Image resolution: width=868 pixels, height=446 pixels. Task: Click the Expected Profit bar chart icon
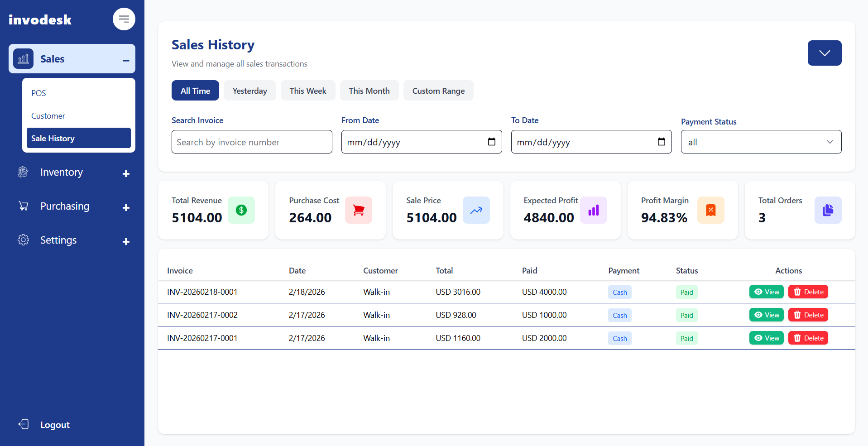pos(594,210)
